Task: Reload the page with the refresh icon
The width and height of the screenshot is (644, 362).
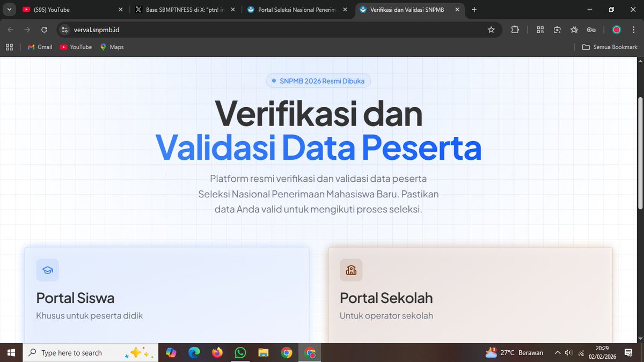Action: (x=44, y=29)
